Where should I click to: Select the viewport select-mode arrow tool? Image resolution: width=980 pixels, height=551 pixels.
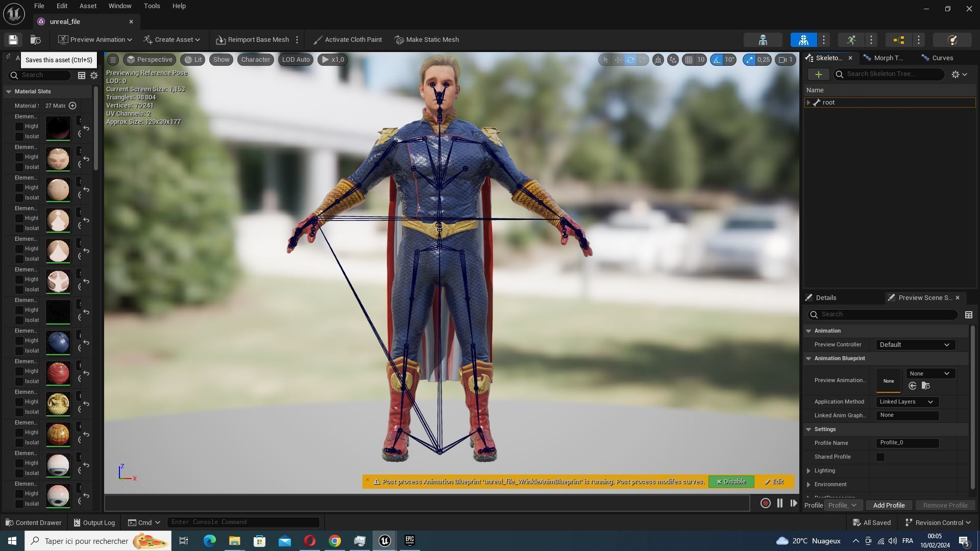pyautogui.click(x=606, y=60)
